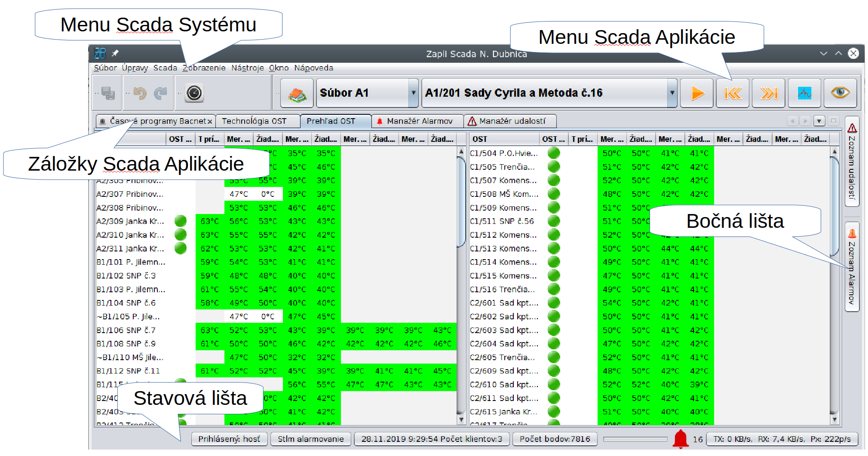This screenshot has width=868, height=456.
Task: Close the Časové programy Bacnet tab
Action: [x=210, y=122]
